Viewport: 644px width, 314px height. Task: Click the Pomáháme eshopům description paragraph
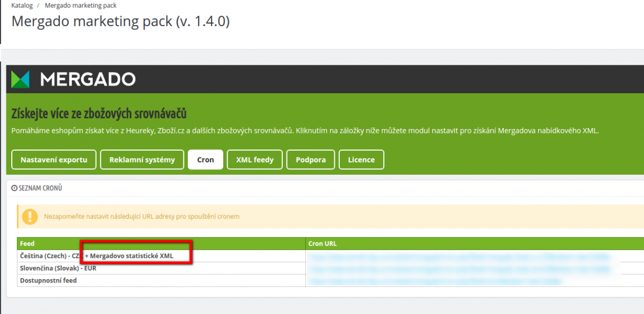point(305,131)
